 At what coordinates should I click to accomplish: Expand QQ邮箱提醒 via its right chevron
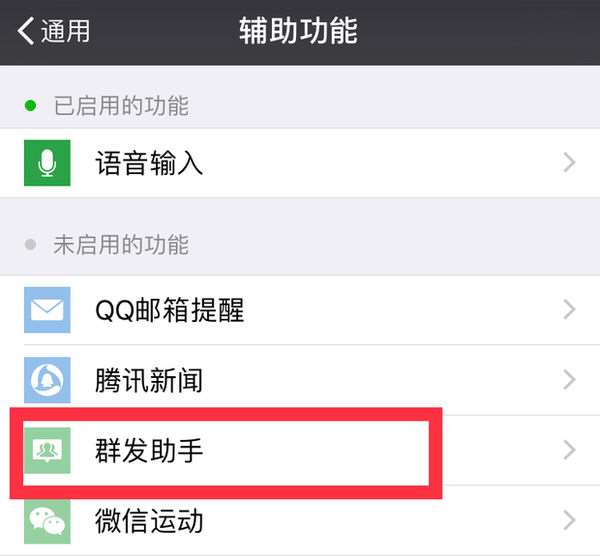[569, 310]
